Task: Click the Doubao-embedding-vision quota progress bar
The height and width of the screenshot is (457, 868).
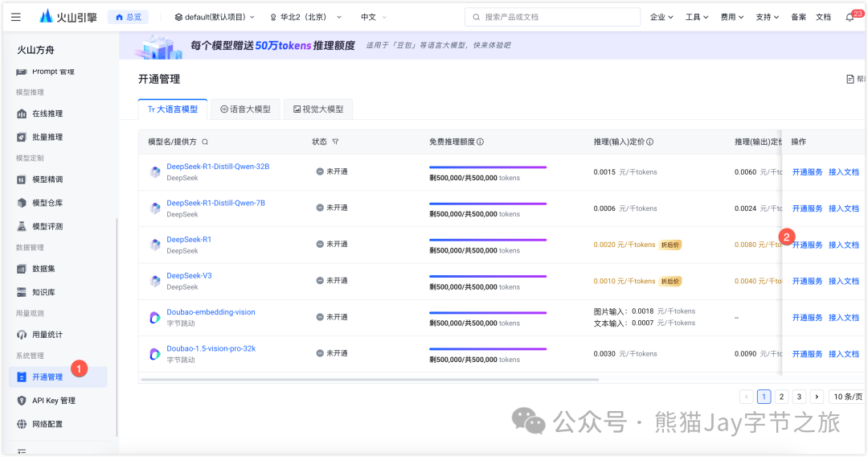Action: 488,312
